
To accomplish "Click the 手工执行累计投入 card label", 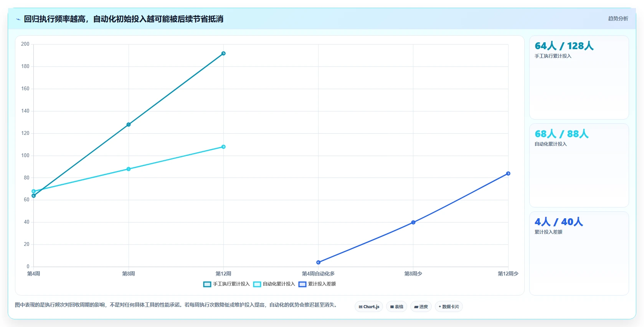I will 553,56.
